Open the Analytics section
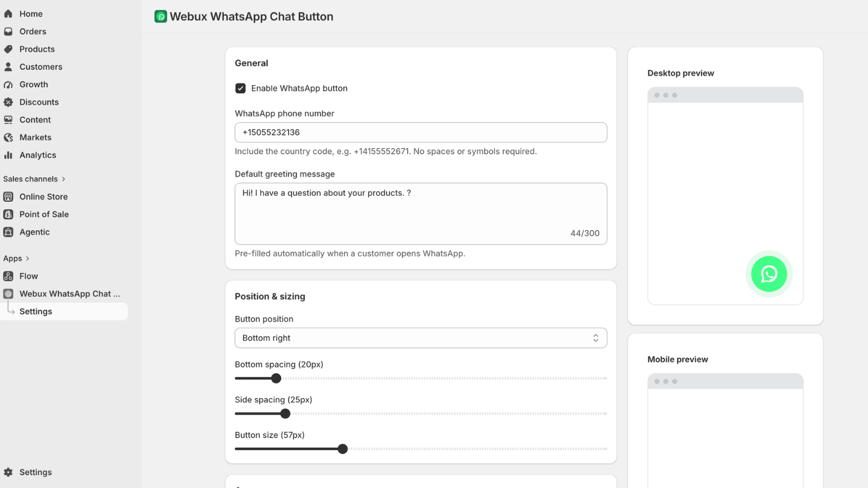Viewport: 868px width, 488px height. (x=37, y=155)
